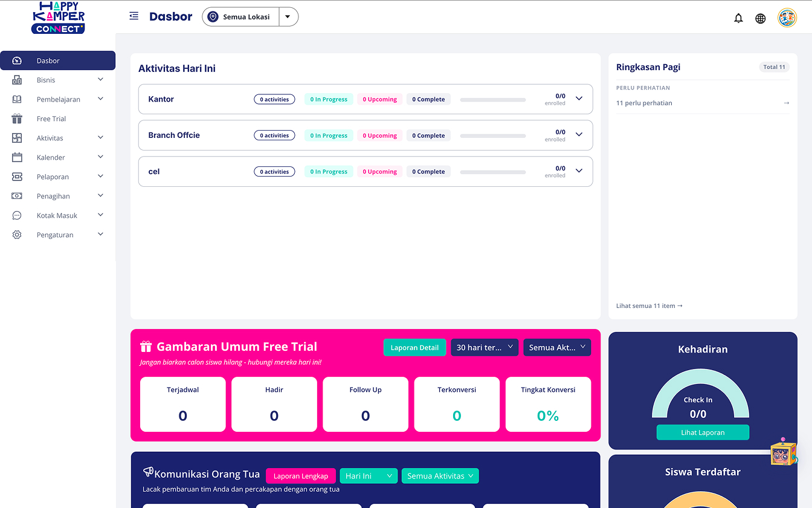The height and width of the screenshot is (508, 812).
Task: Click the Aktivitas pinwheel icon
Action: (x=17, y=138)
